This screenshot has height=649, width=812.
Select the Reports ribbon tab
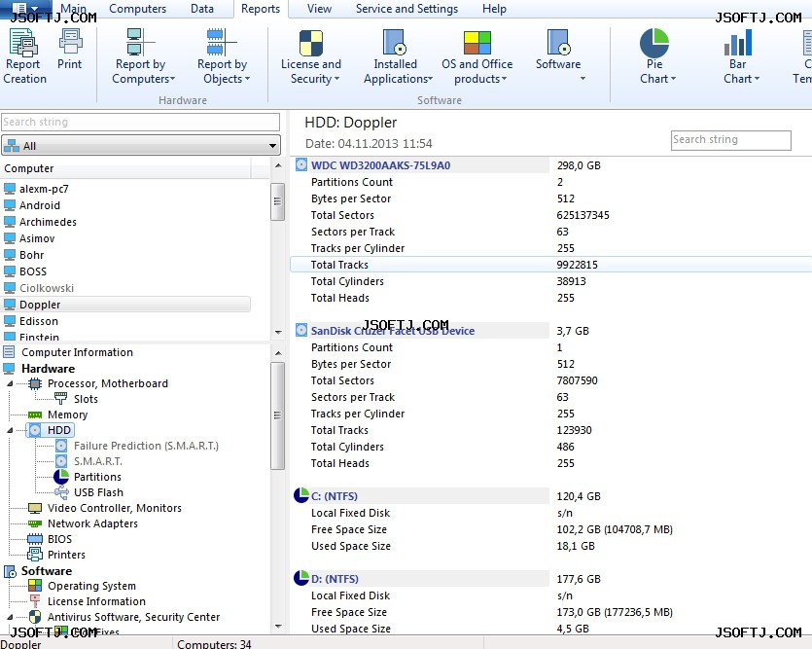[261, 9]
